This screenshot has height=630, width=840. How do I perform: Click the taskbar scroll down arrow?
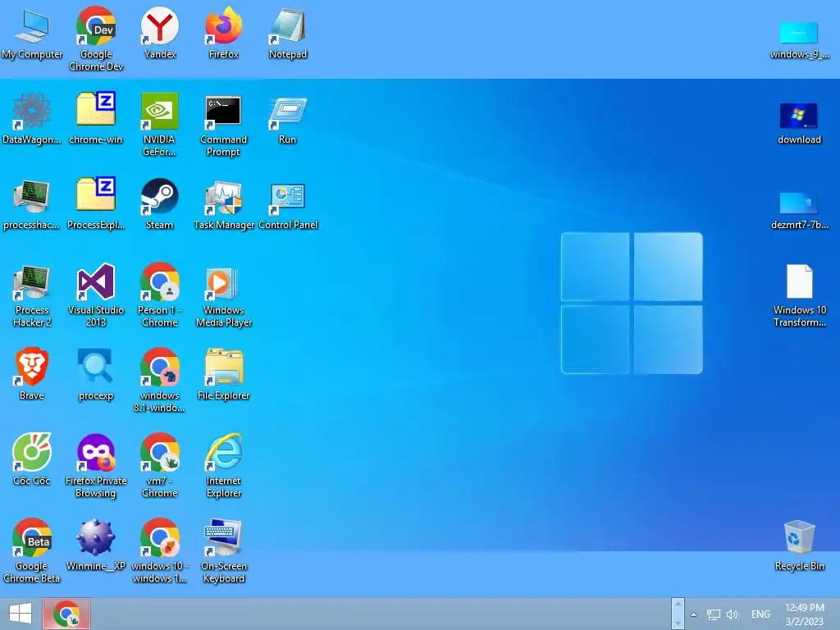click(678, 623)
